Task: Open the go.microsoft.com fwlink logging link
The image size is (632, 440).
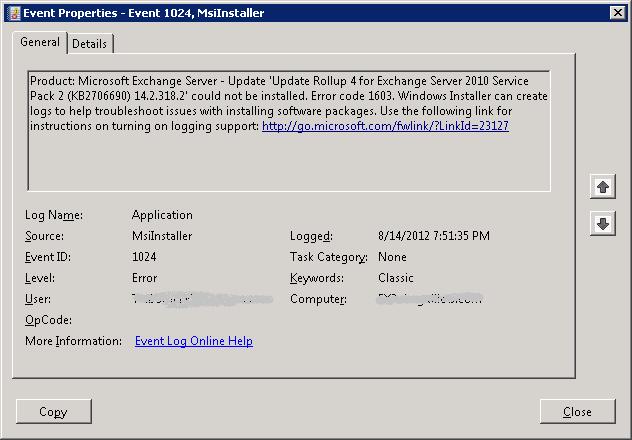Action: 385,126
